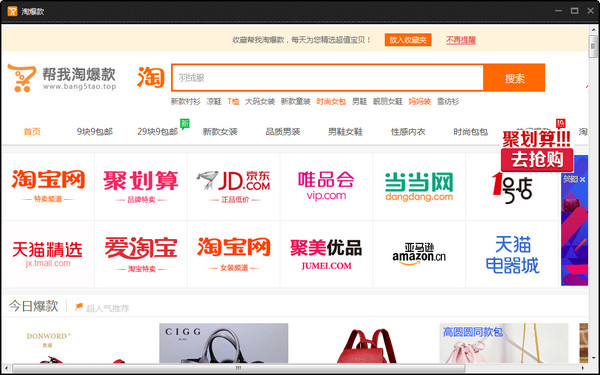Click the www.bang5tao.top site address text
Viewport: 600px width, 375px height.
tap(80, 87)
